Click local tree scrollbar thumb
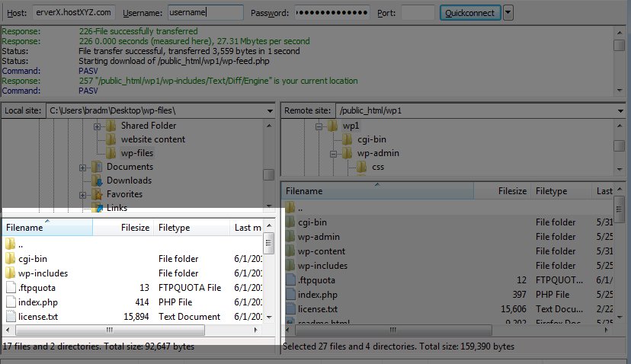Image resolution: width=631 pixels, height=364 pixels. coord(268,174)
